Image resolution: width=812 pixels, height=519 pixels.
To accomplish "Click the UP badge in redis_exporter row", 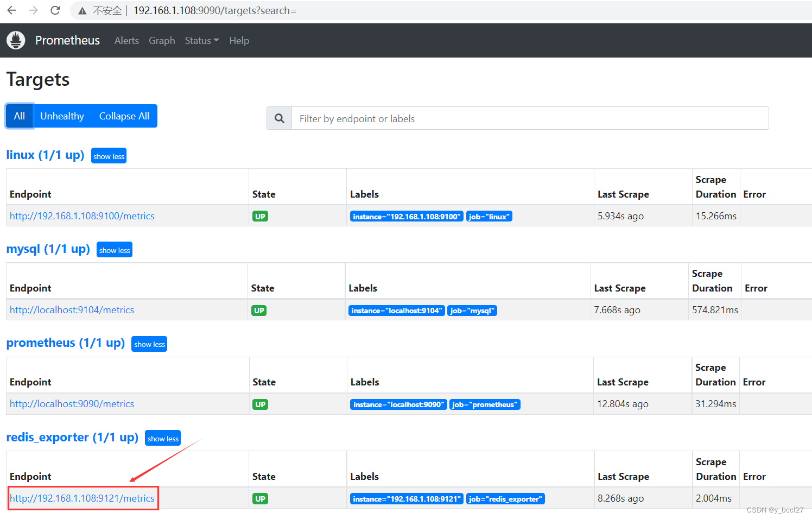I will click(x=261, y=499).
